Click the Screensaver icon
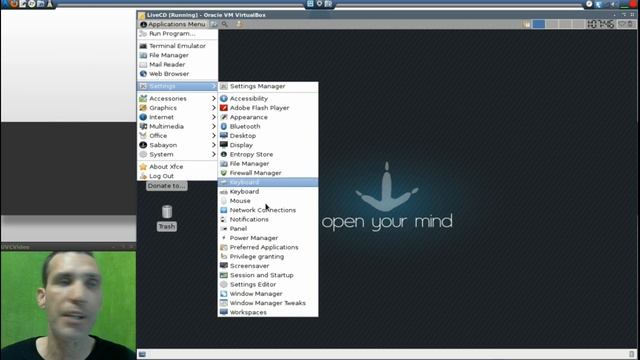The image size is (640, 360). tap(224, 266)
